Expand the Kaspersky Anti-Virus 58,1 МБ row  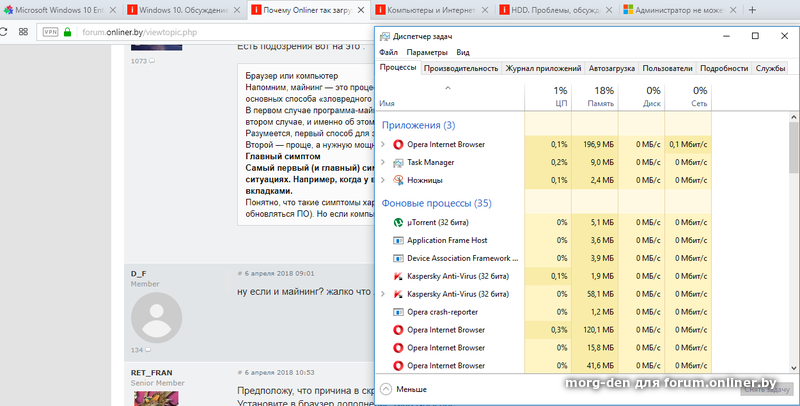tap(383, 294)
